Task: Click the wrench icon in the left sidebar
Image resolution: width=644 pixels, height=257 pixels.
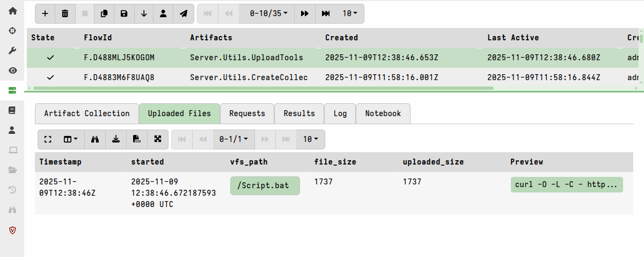Action: tap(12, 50)
